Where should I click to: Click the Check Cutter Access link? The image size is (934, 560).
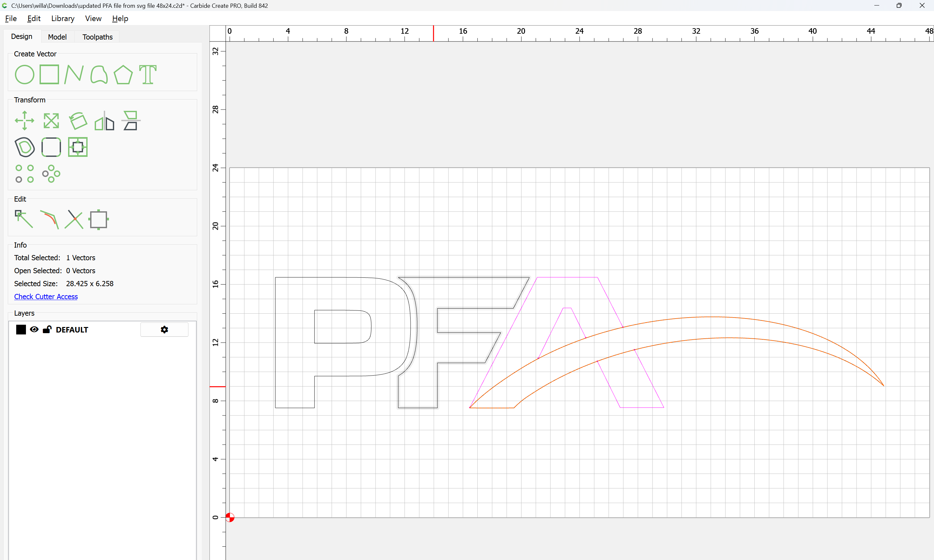coord(46,297)
